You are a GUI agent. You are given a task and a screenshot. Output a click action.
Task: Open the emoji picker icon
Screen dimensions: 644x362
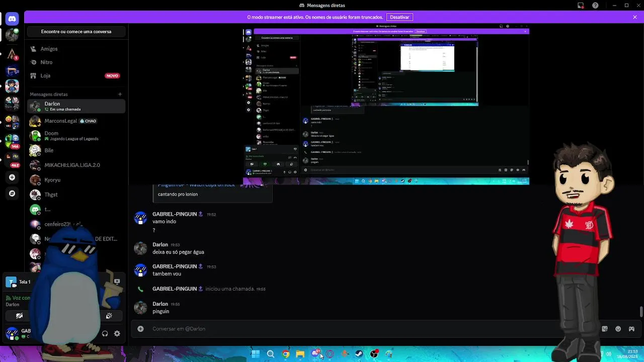point(618,329)
